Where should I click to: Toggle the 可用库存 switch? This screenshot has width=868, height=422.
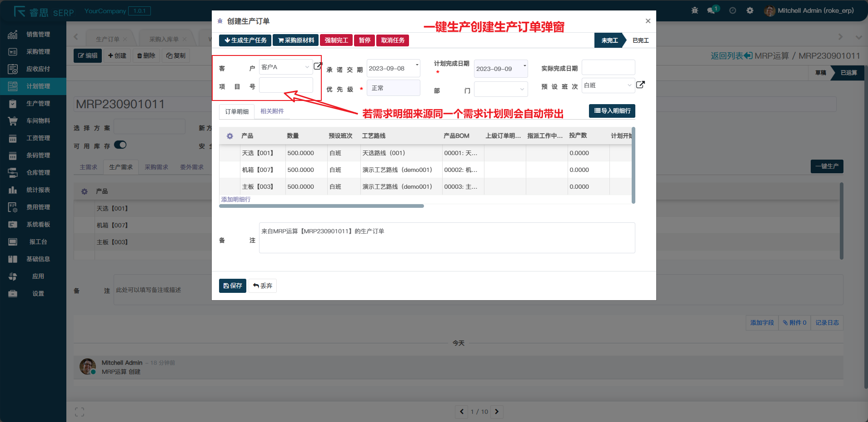tap(120, 145)
